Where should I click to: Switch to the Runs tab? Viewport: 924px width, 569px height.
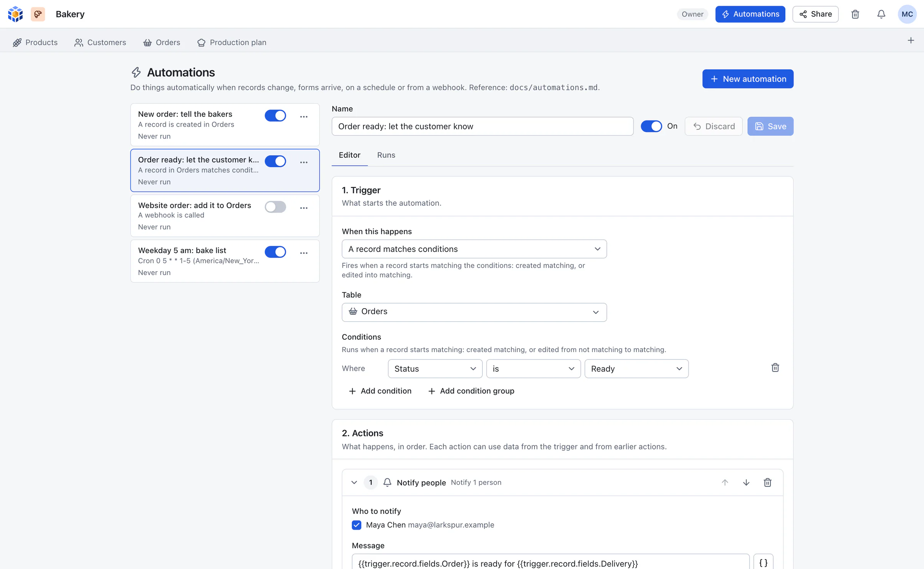tap(386, 155)
